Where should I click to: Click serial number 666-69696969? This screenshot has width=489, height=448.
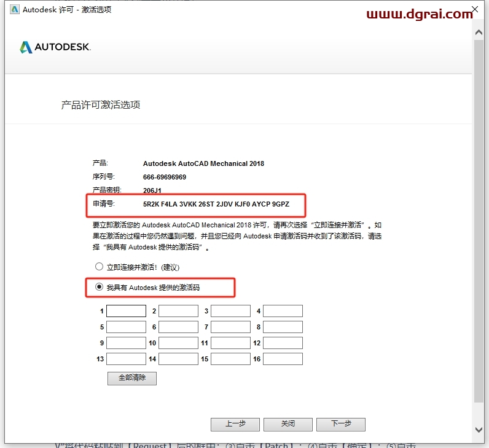click(x=165, y=177)
